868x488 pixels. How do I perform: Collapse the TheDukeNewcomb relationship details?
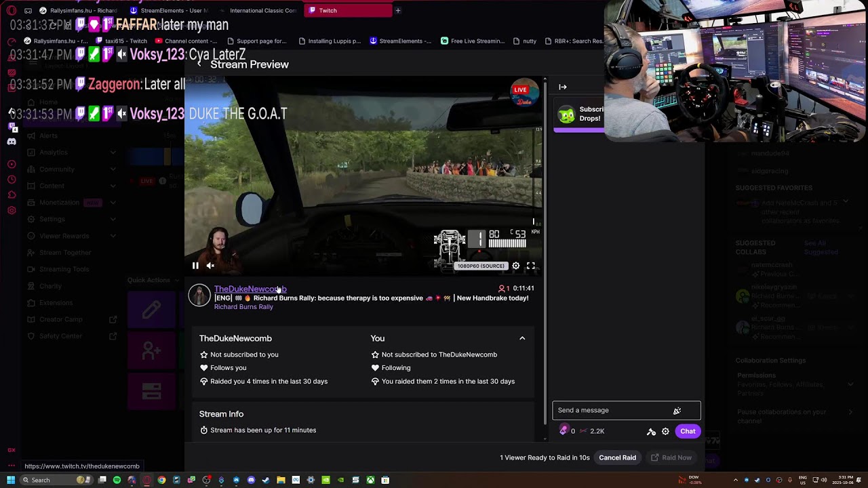click(x=522, y=338)
